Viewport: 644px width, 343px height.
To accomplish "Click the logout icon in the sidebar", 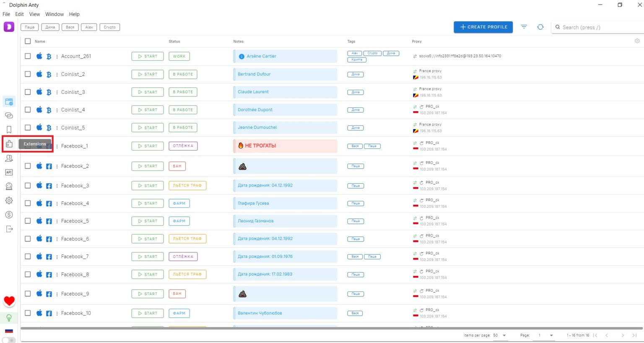I will tap(9, 229).
